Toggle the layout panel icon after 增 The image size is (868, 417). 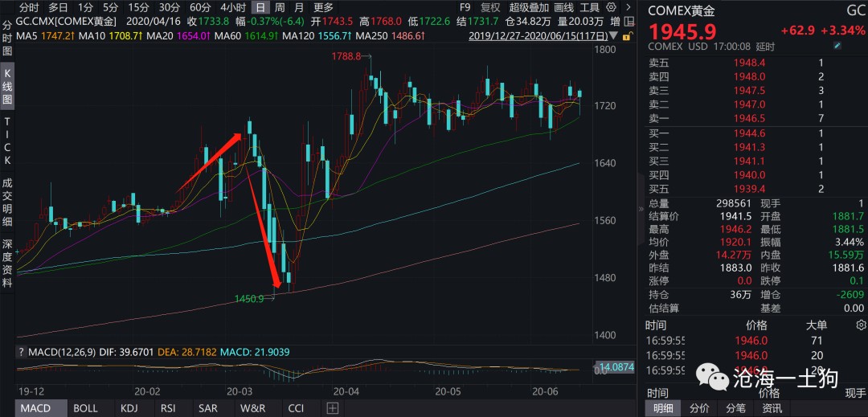(630, 22)
